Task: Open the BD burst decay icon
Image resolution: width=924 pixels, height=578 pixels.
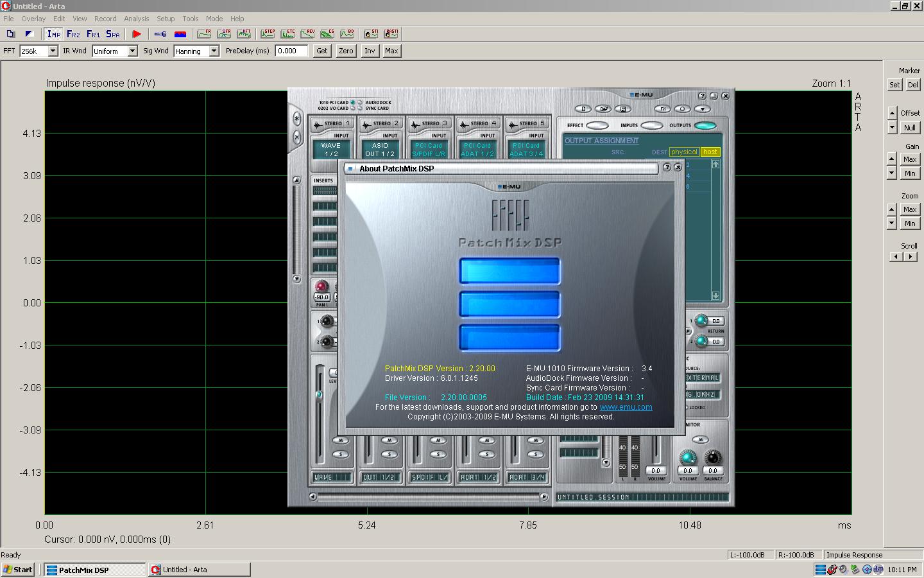Action: [347, 34]
